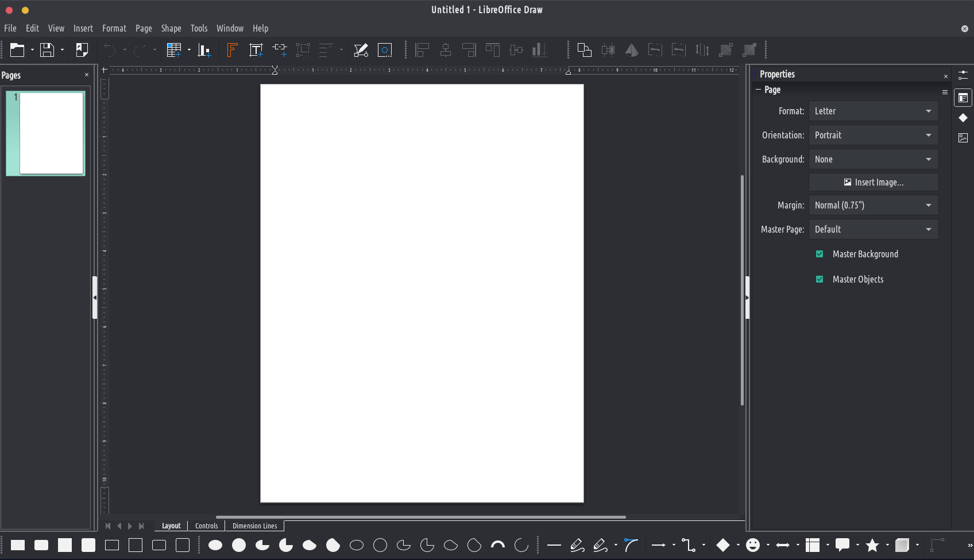Select the filled circle shape tool
Image resolution: width=974 pixels, height=560 pixels.
(x=239, y=545)
